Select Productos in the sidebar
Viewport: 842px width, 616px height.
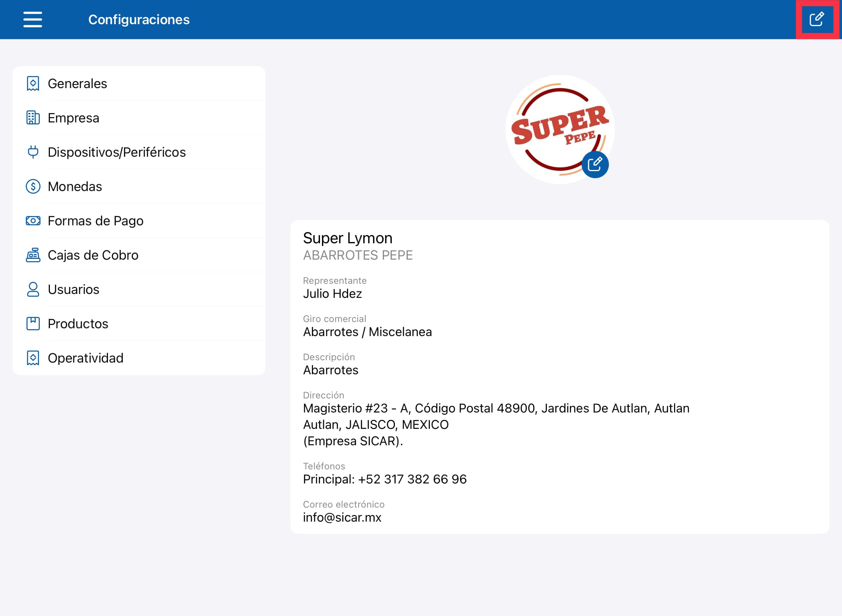(x=139, y=324)
